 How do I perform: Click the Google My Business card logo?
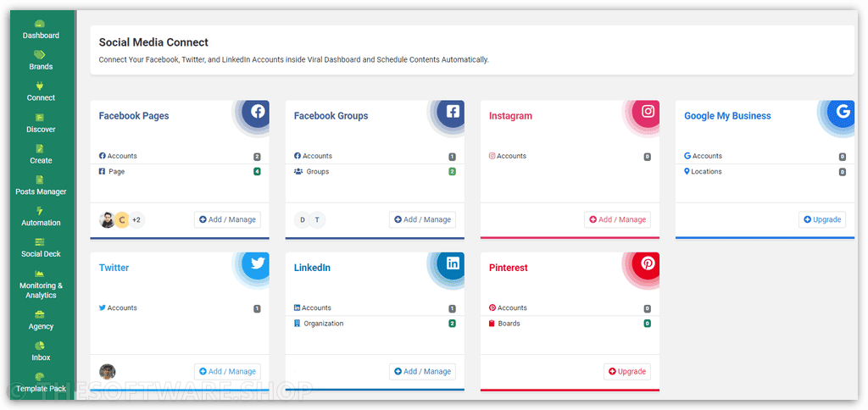tap(843, 111)
